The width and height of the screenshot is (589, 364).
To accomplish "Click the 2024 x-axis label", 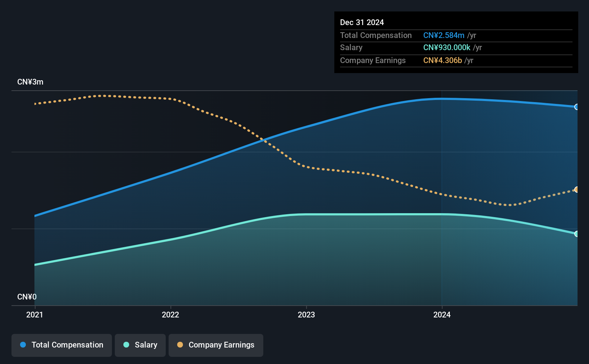I will [x=442, y=315].
